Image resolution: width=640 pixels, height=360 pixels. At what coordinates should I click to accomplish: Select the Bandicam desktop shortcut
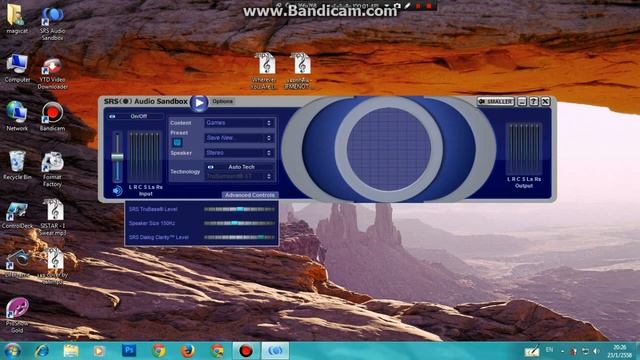52,117
